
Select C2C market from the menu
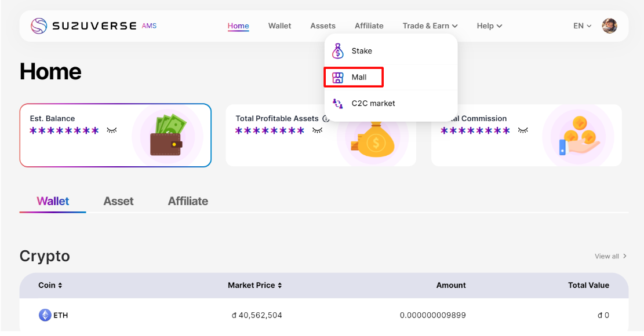click(373, 104)
